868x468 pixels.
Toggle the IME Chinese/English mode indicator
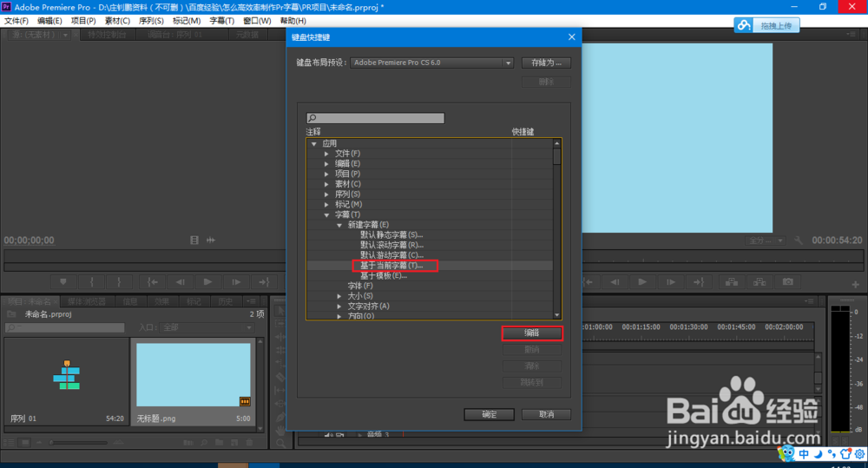coord(804,453)
